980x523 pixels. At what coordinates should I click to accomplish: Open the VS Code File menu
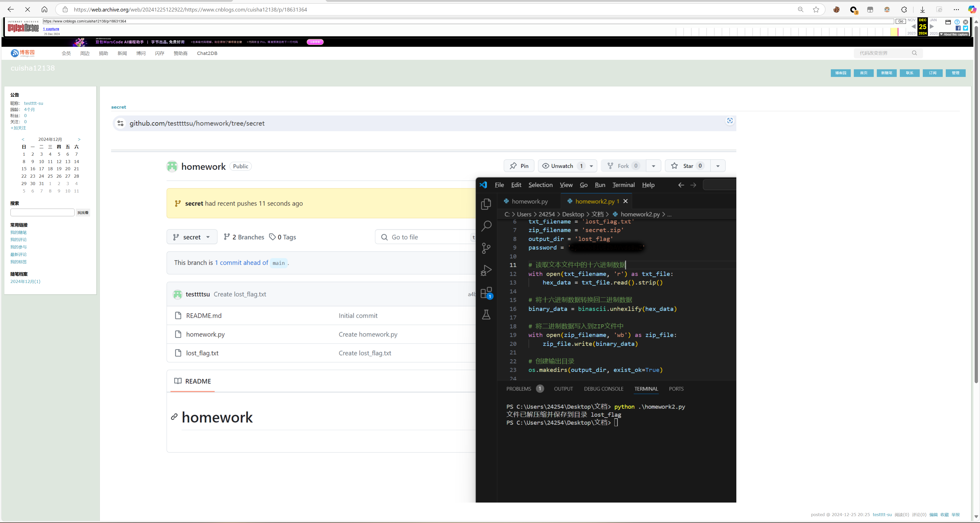pyautogui.click(x=499, y=185)
